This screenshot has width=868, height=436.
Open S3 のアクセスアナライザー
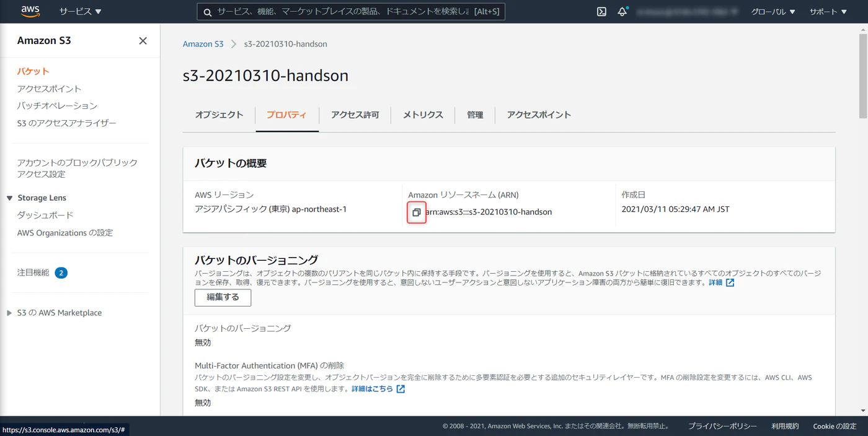click(x=67, y=123)
